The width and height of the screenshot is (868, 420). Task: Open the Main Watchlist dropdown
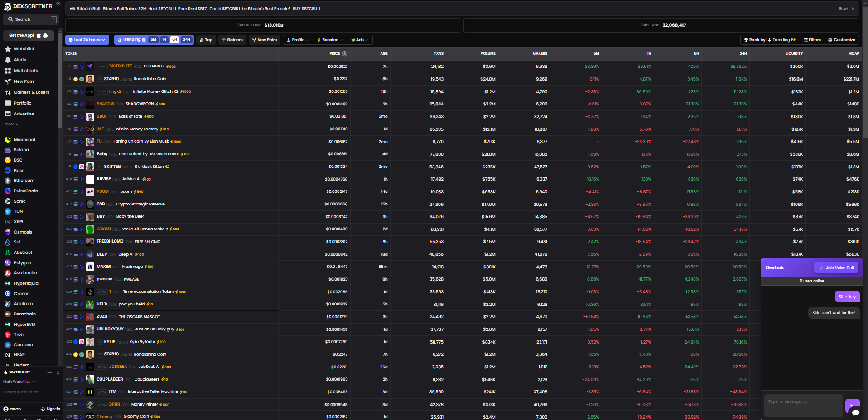19,382
